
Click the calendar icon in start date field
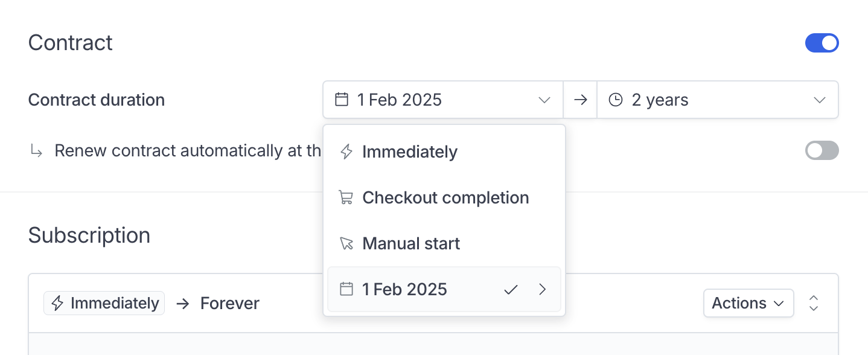[342, 100]
